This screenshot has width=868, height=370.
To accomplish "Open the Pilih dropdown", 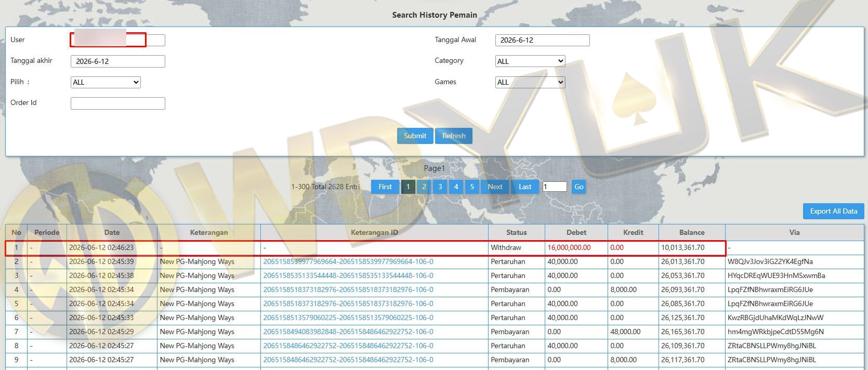I will [106, 82].
